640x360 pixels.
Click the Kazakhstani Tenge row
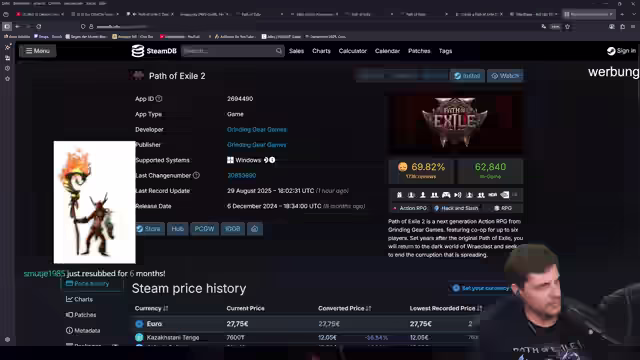pyautogui.click(x=306, y=338)
